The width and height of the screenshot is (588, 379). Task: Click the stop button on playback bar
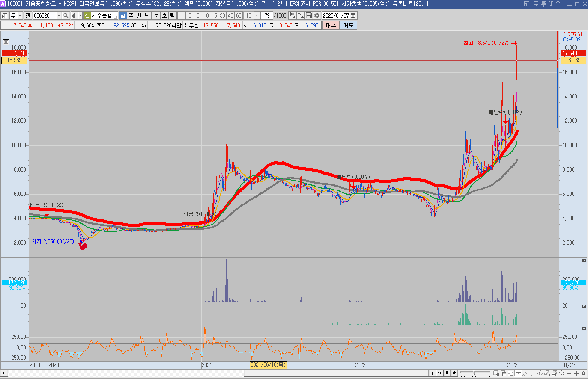coord(447,373)
